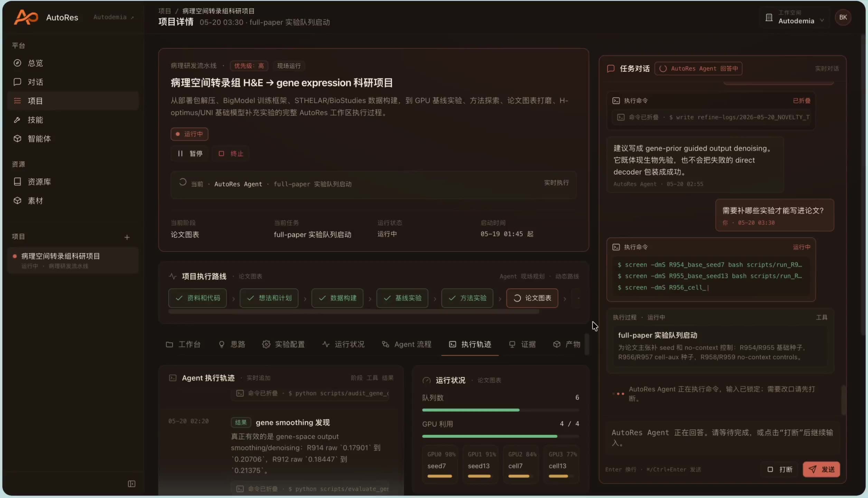Select 数据构建 route step
The width and height of the screenshot is (868, 498).
[x=337, y=298]
